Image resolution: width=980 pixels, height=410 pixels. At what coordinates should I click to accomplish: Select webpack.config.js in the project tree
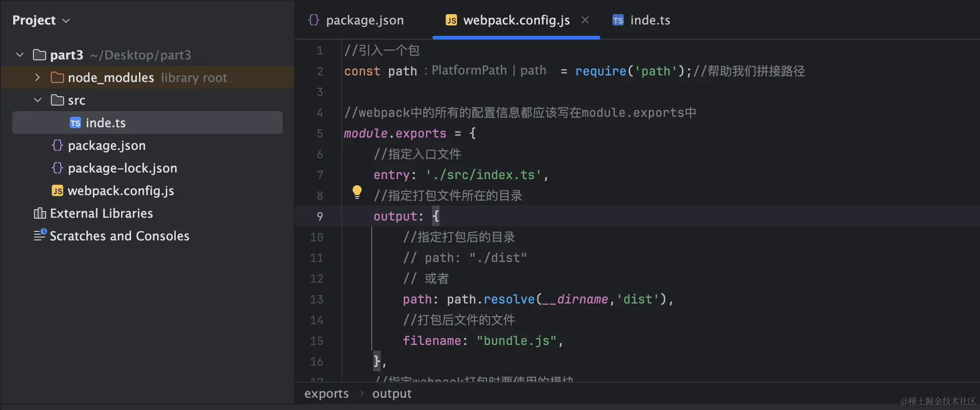pyautogui.click(x=121, y=191)
